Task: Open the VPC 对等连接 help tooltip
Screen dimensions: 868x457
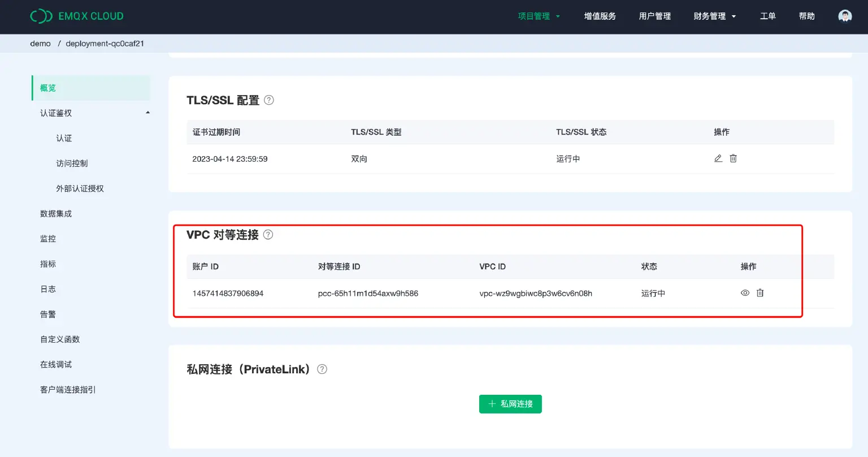Action: click(268, 234)
